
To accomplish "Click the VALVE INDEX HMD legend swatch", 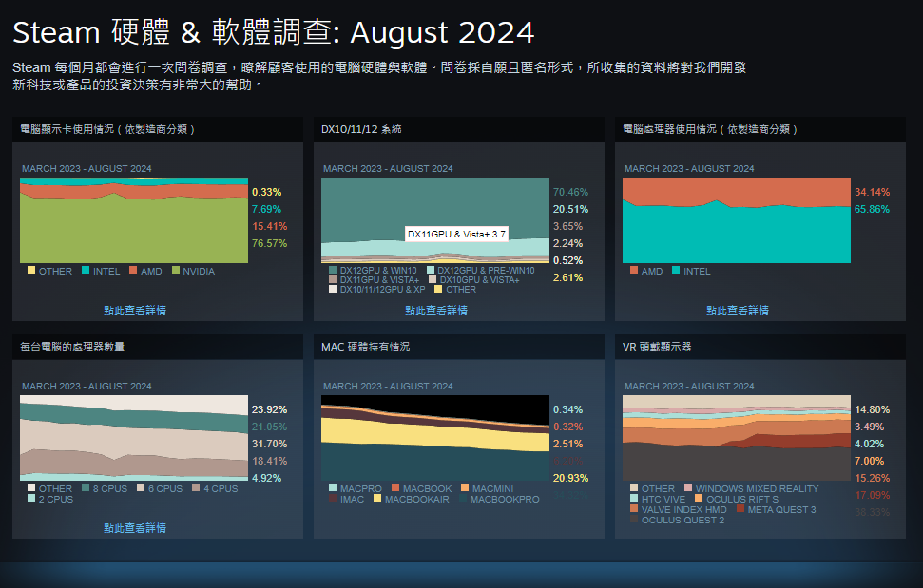I will pos(634,509).
